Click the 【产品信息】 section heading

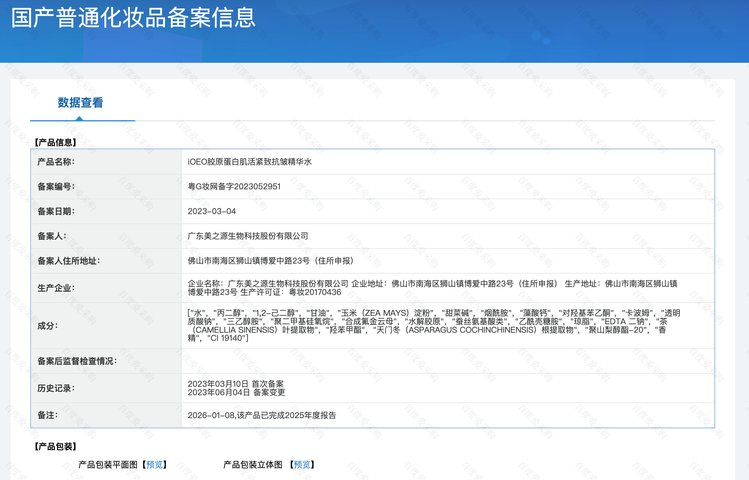(55, 142)
